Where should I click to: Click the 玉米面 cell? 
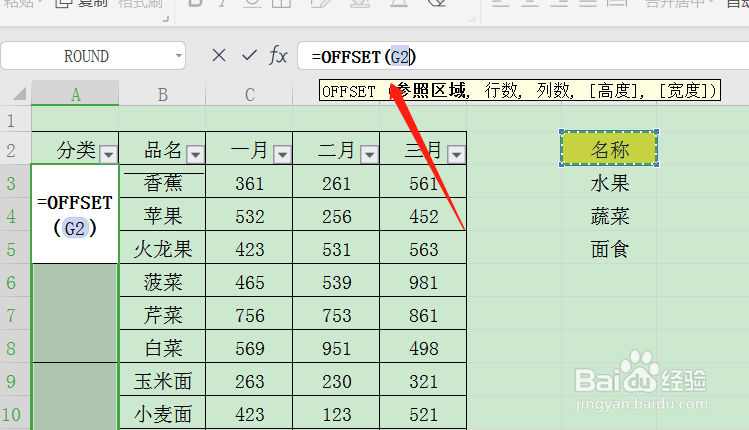pyautogui.click(x=162, y=380)
